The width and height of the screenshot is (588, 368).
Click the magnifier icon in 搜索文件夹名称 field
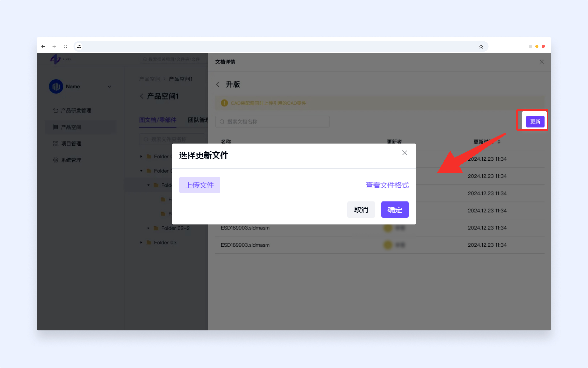click(146, 139)
